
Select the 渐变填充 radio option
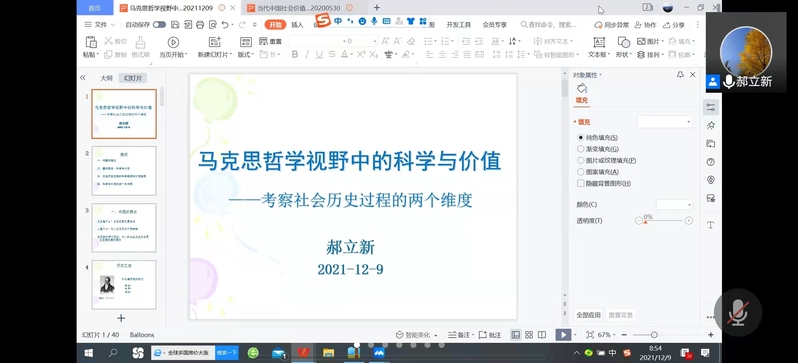pyautogui.click(x=581, y=149)
